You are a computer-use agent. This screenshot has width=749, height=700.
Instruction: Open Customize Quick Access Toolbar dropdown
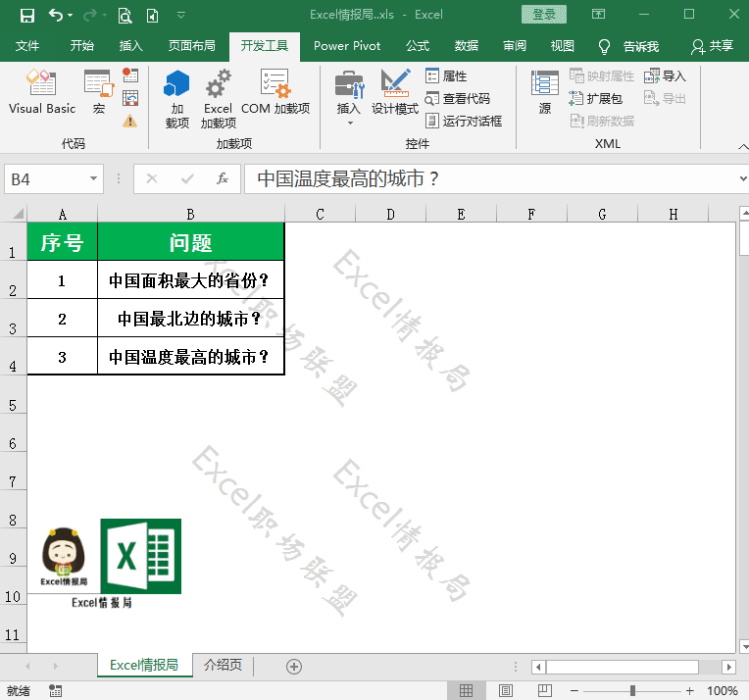click(x=181, y=16)
